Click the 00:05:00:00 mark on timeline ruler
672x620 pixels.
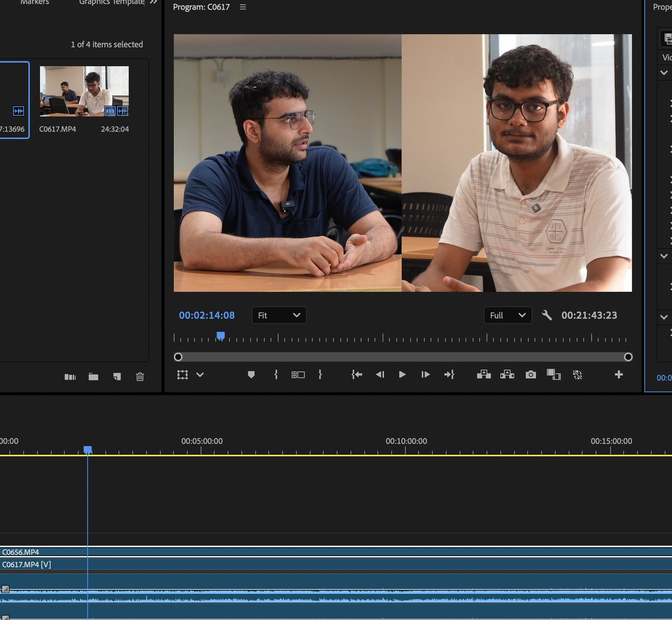[202, 441]
